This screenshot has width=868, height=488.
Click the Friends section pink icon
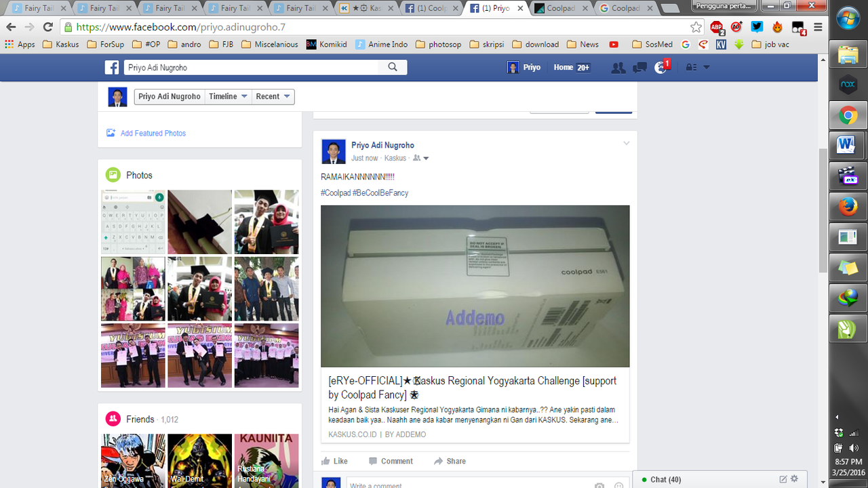(113, 419)
